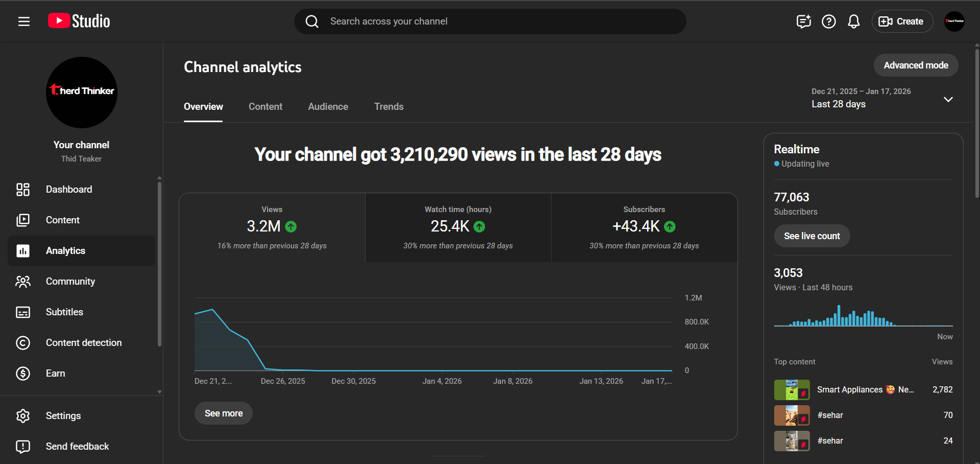Open the Dashboard sidebar item

pos(69,190)
